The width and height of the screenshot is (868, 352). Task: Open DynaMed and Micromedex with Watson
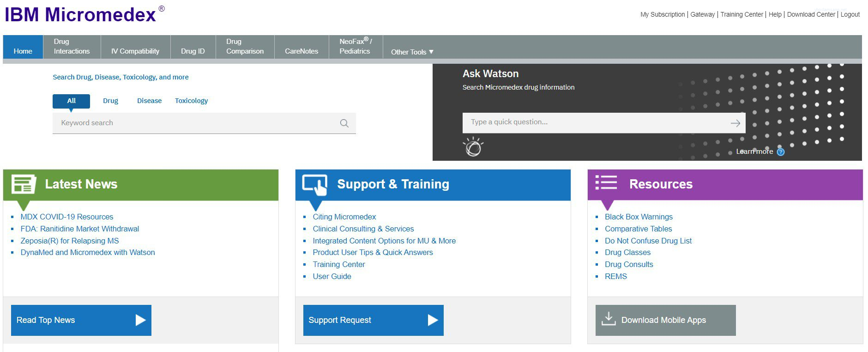[x=88, y=252]
